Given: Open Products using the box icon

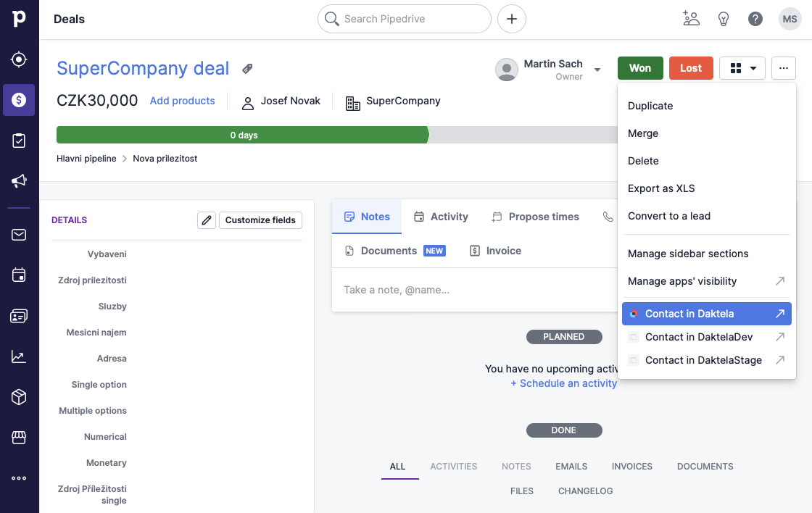Looking at the screenshot, I should point(19,396).
